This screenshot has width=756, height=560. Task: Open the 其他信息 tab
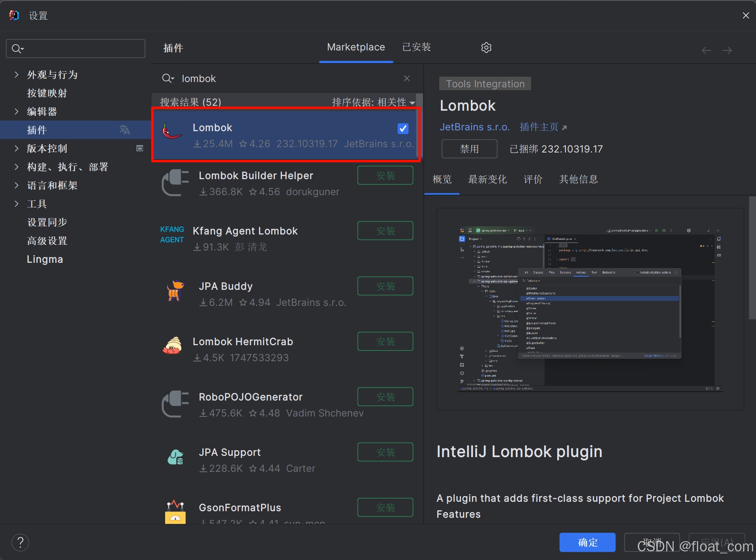pyautogui.click(x=578, y=179)
